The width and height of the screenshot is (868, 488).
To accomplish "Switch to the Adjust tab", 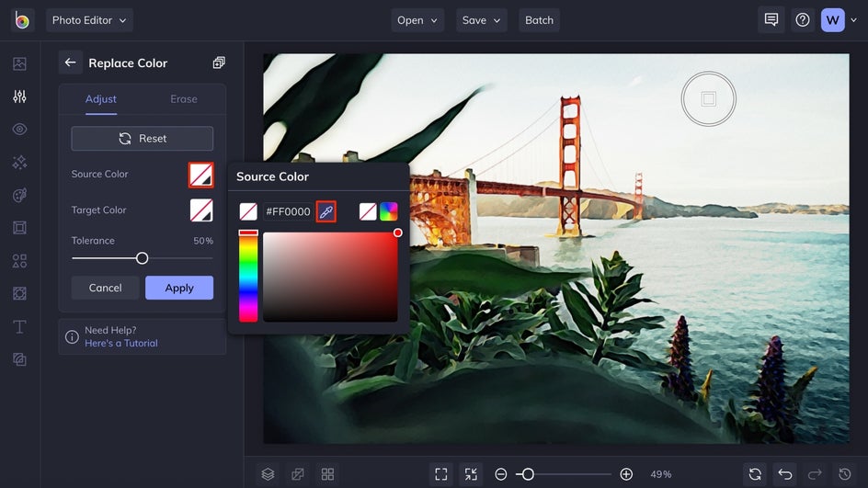I will 101,99.
